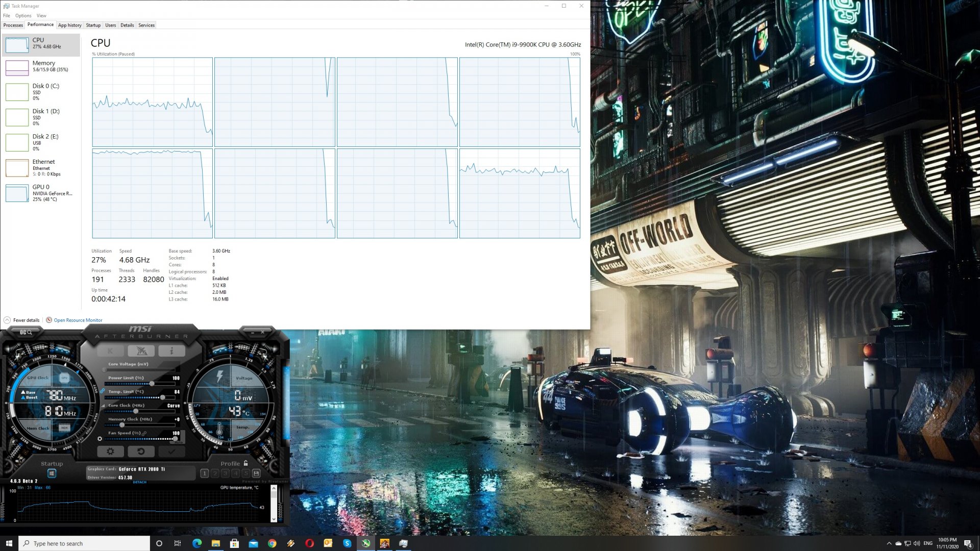This screenshot has height=551, width=980.
Task: Open the Options menu in Task Manager
Action: pos(23,15)
